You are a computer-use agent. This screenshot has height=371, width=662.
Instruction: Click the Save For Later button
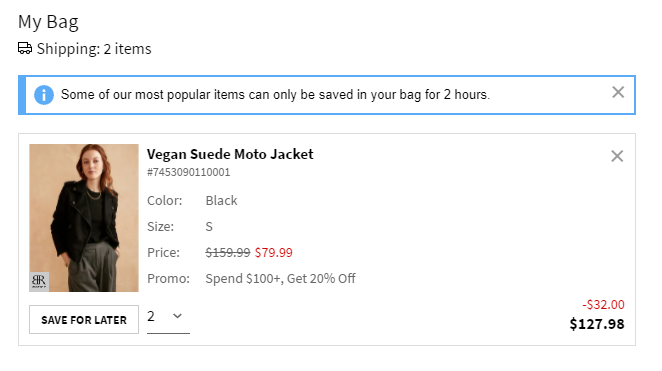[x=84, y=320]
